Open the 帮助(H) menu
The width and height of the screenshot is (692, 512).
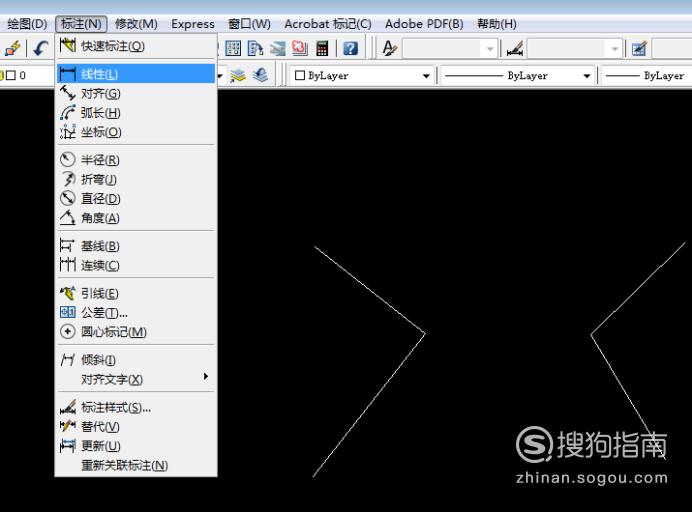click(x=496, y=24)
